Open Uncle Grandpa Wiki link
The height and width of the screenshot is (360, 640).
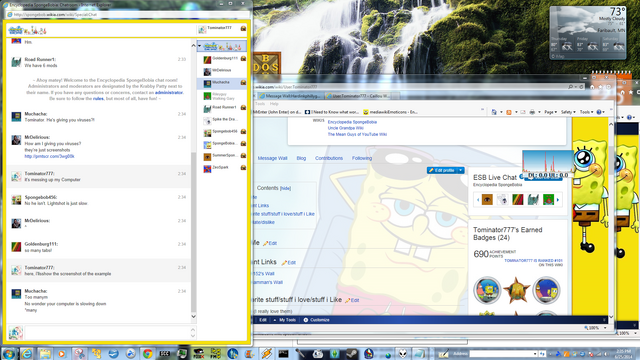coord(345,128)
